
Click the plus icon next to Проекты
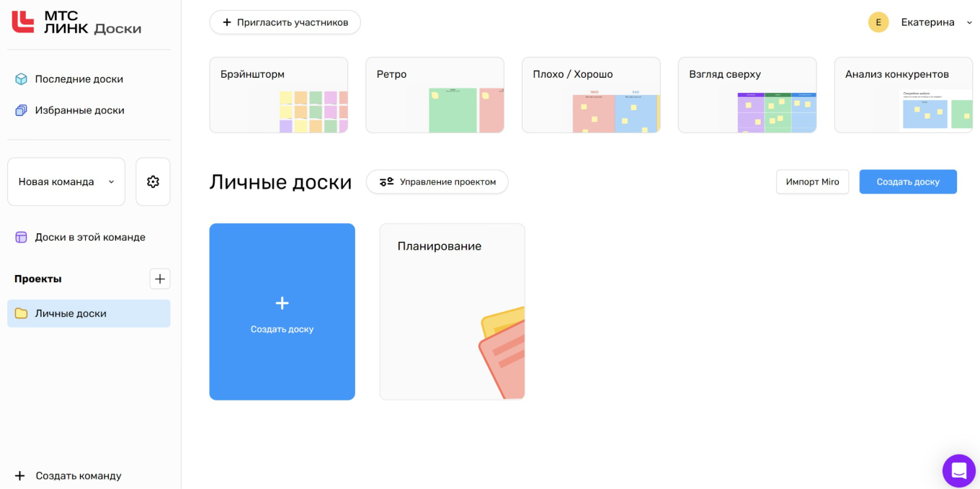[160, 279]
